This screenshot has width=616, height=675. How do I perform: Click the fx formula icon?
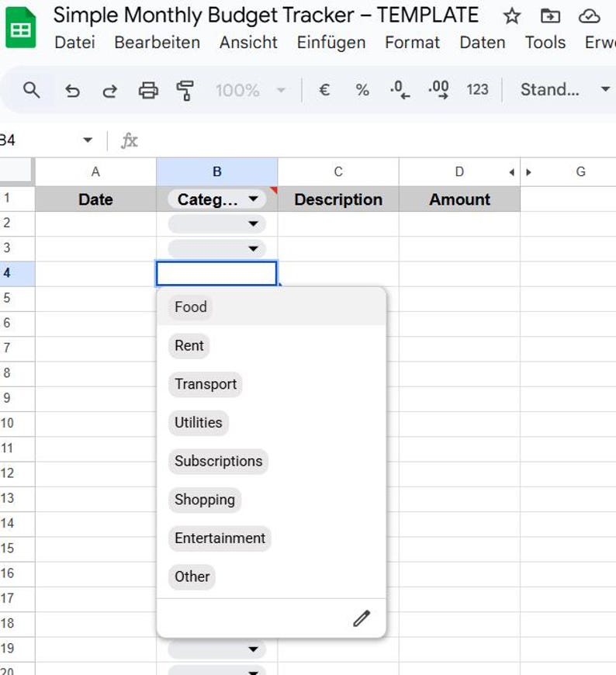point(129,140)
